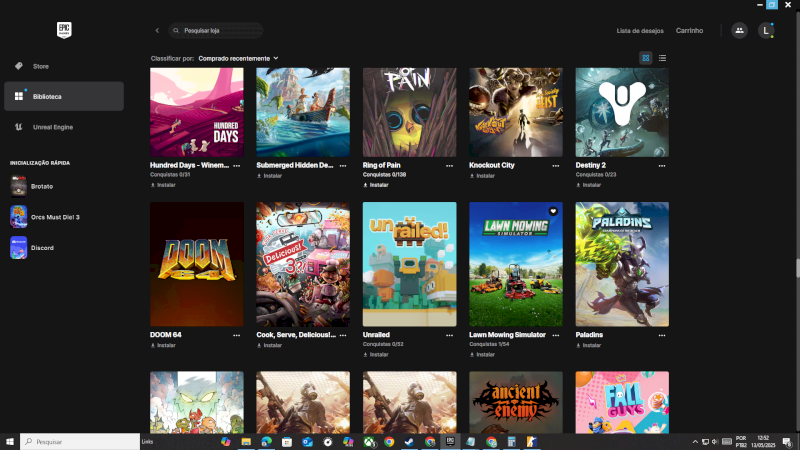Toggle favorite heart on Lawn Mowing Simulator
Viewport: 800px width, 450px height.
coord(553,211)
